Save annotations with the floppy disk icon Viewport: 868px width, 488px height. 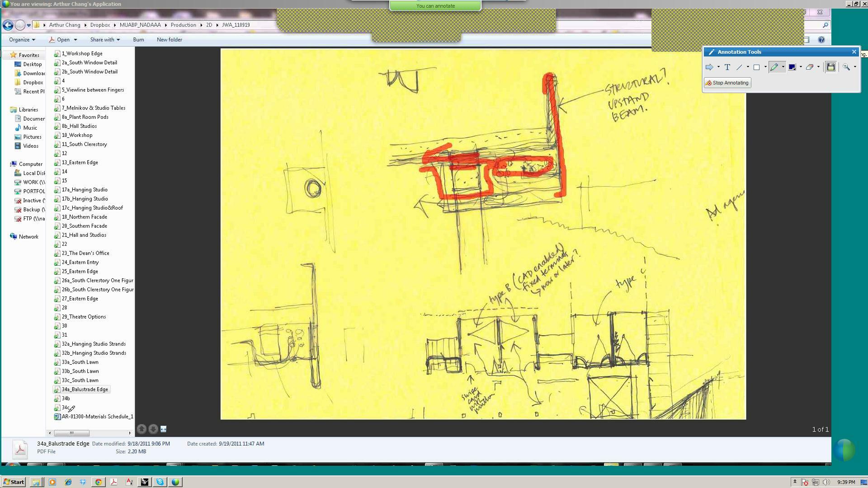click(830, 67)
